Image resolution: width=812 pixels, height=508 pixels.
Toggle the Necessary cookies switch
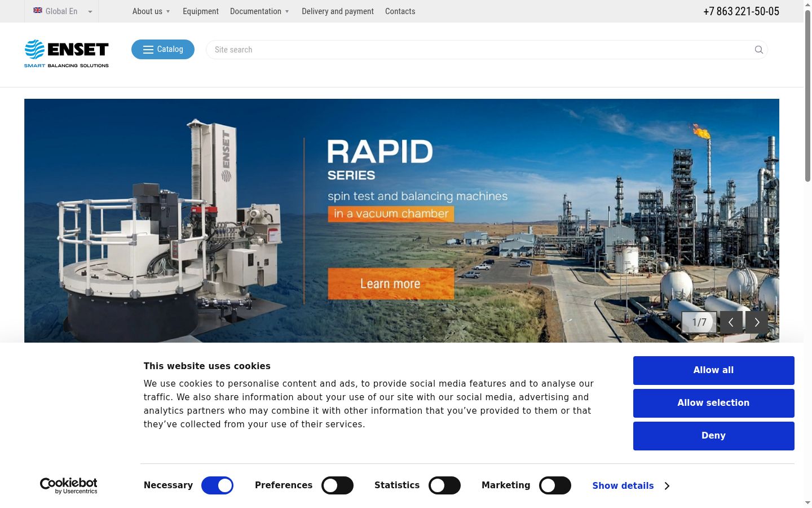(217, 485)
